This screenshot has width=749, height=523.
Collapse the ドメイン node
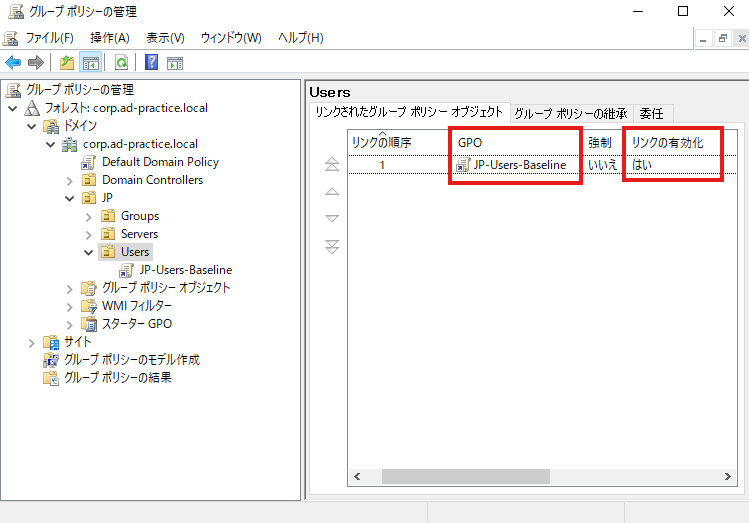tap(32, 127)
